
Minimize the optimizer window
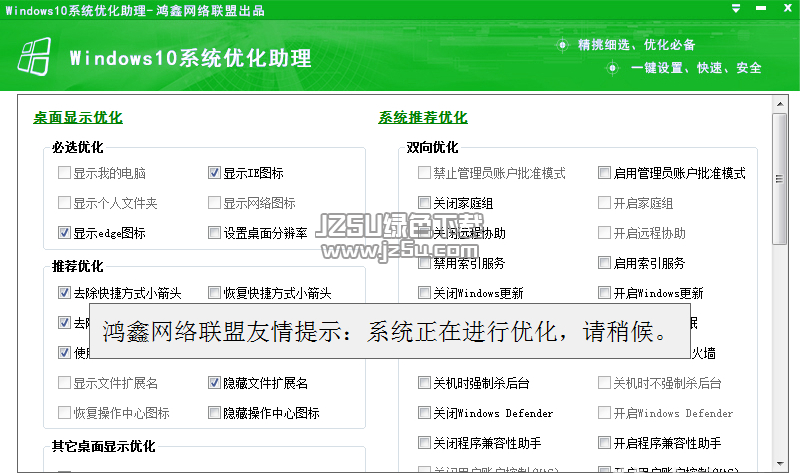(761, 8)
